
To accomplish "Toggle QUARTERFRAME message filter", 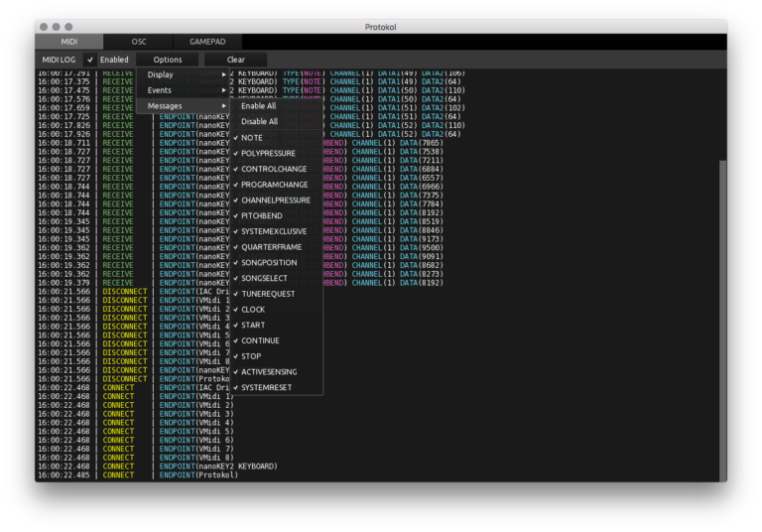I will [276, 246].
